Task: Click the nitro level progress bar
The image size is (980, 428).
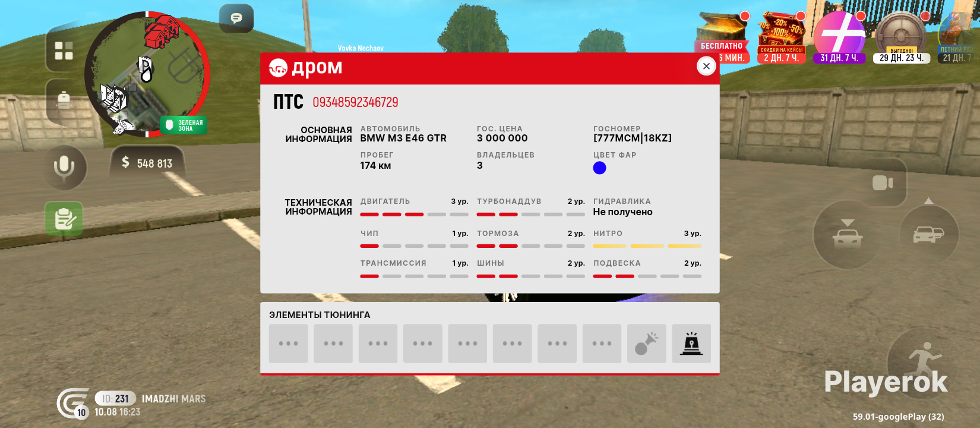Action: click(x=647, y=246)
